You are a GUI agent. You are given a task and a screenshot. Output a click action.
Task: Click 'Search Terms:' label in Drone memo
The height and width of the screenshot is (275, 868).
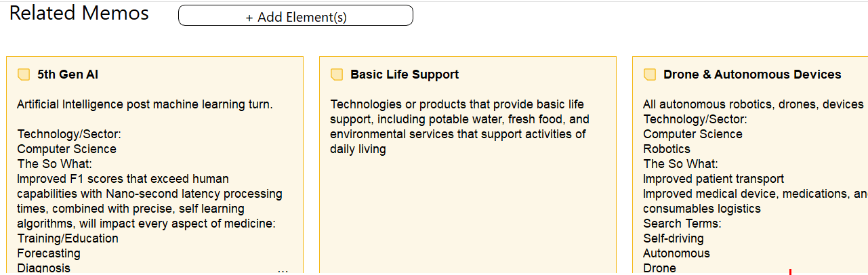click(682, 224)
